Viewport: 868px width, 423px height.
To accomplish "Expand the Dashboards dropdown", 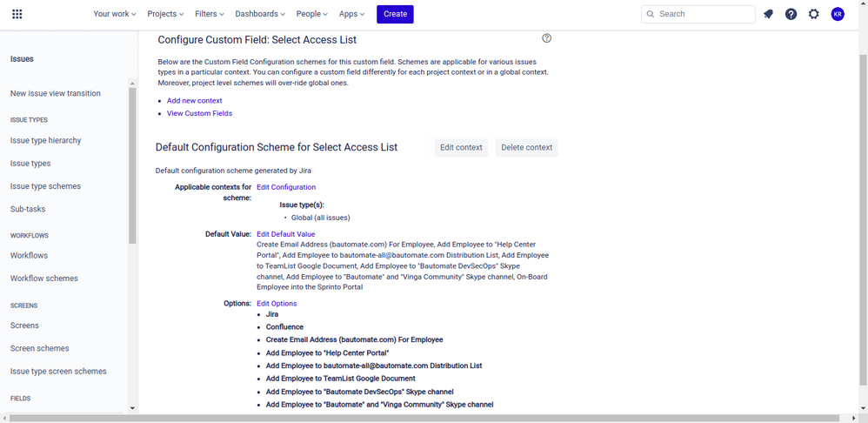I will pyautogui.click(x=260, y=14).
